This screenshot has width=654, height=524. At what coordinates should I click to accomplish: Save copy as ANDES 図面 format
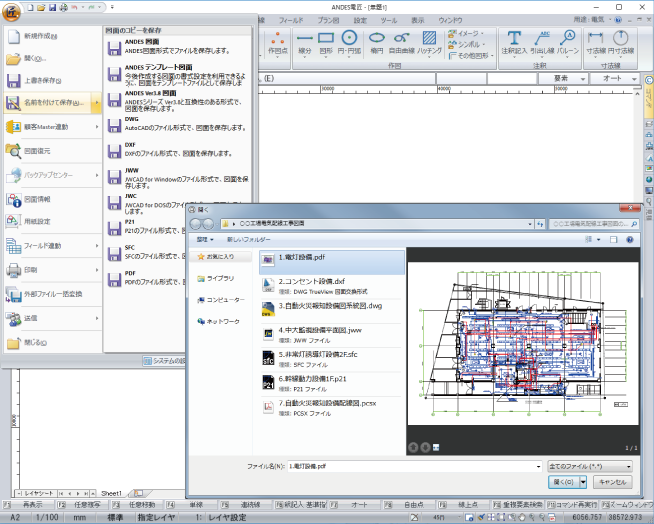coord(178,47)
